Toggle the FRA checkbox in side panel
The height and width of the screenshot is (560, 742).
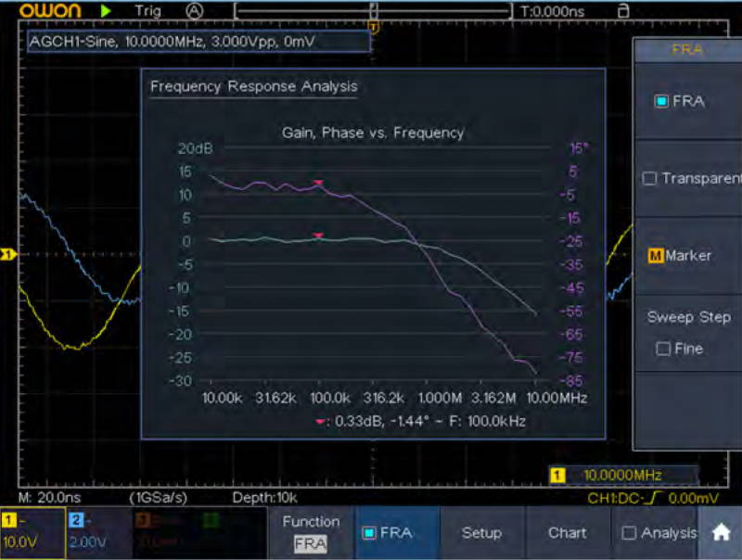661,101
